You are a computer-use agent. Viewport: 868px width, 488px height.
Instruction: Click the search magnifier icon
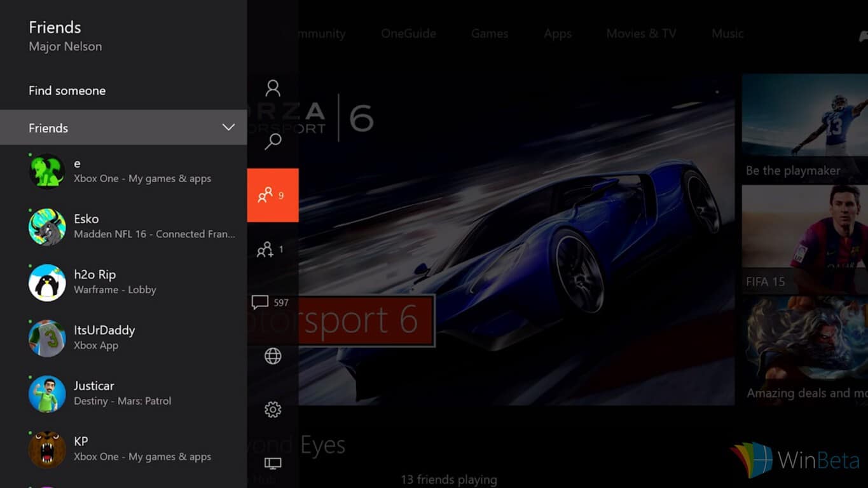click(x=273, y=141)
